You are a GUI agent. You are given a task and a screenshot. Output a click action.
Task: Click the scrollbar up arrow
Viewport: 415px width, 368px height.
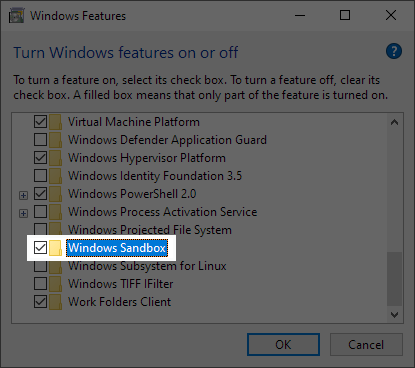coord(394,122)
